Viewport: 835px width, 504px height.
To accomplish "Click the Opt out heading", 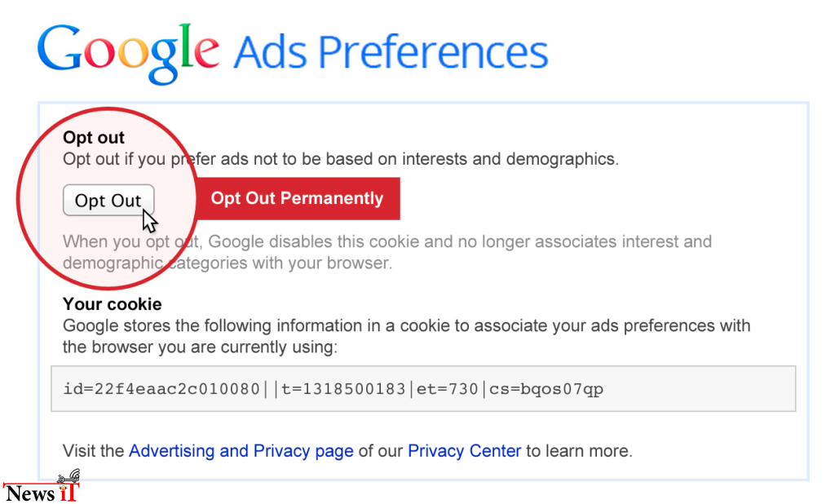I will point(94,138).
